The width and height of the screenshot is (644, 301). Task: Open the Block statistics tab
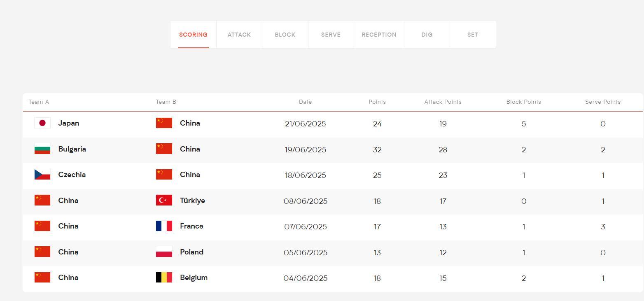[285, 35]
